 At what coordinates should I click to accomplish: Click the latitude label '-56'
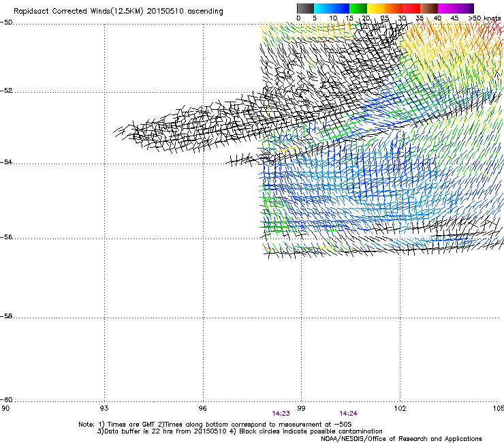[x=6, y=237]
